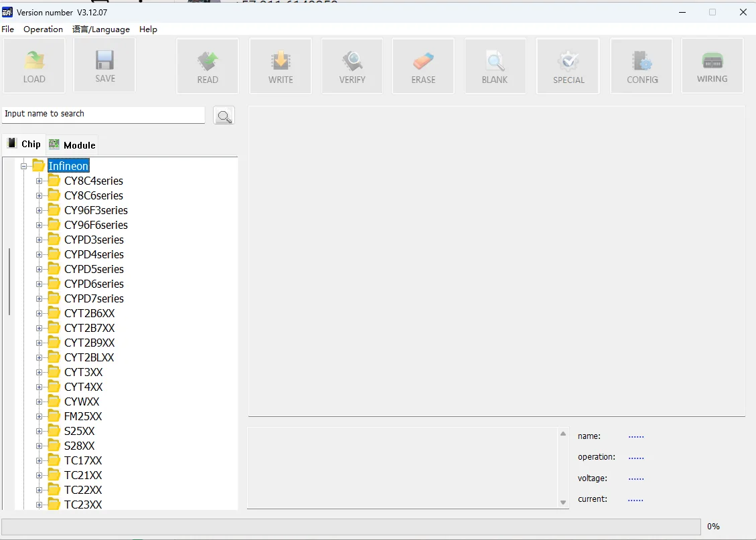Click the log panel scroll up arrow

pyautogui.click(x=562, y=434)
